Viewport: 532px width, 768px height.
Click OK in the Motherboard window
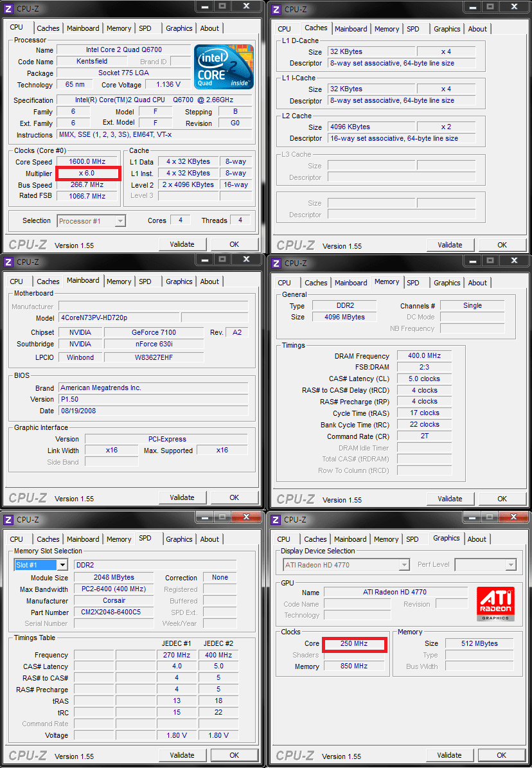234,497
